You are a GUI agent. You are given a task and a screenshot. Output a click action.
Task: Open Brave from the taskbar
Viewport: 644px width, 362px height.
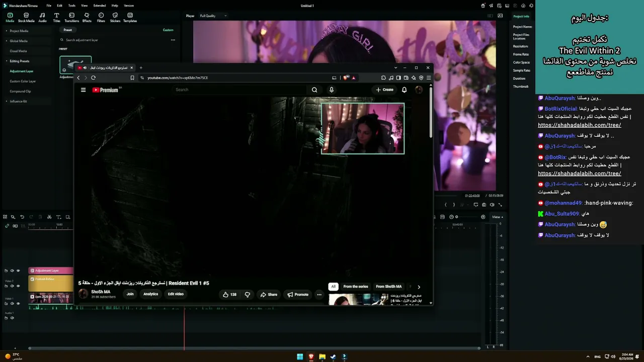pyautogui.click(x=311, y=357)
